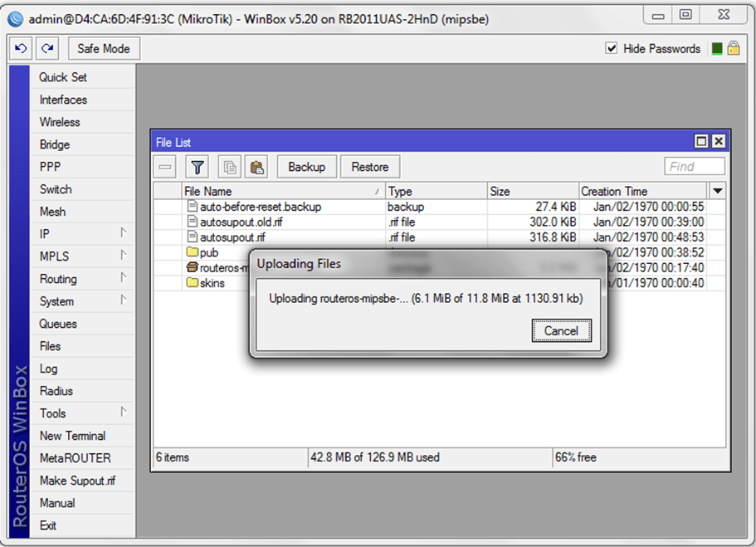This screenshot has width=756, height=547.
Task: Open the PPP menu
Action: click(x=82, y=167)
